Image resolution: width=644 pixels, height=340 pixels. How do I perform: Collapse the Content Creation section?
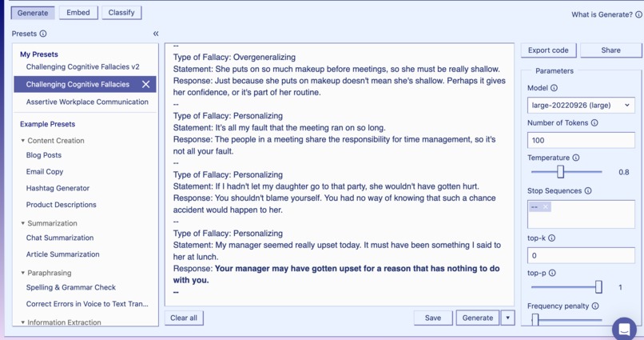tap(23, 141)
